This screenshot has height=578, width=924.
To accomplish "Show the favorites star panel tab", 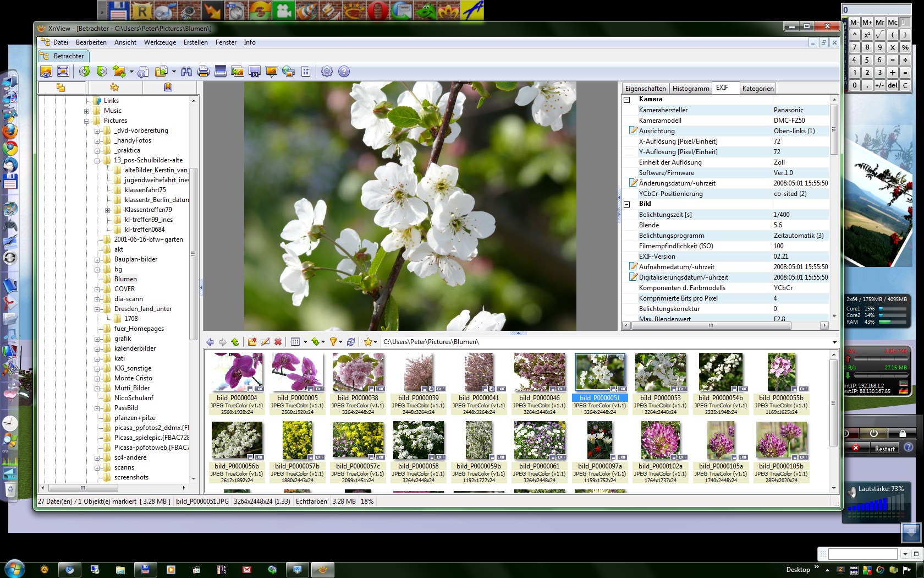I will [x=114, y=87].
